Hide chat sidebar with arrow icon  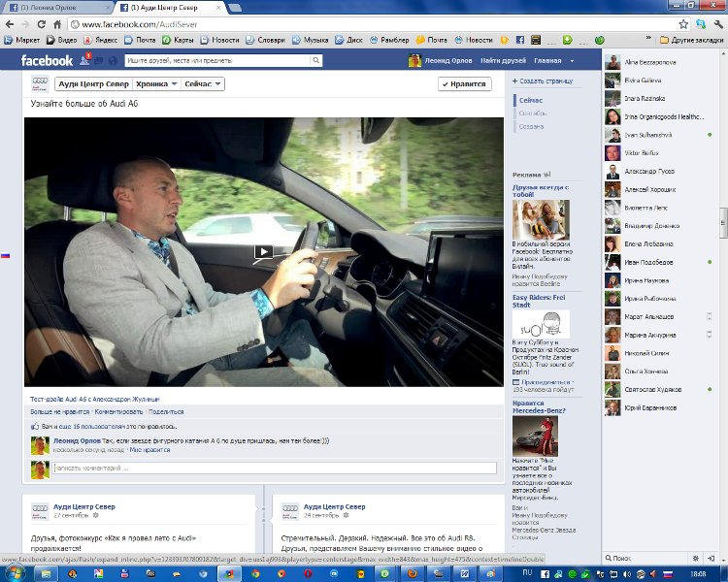(x=711, y=558)
